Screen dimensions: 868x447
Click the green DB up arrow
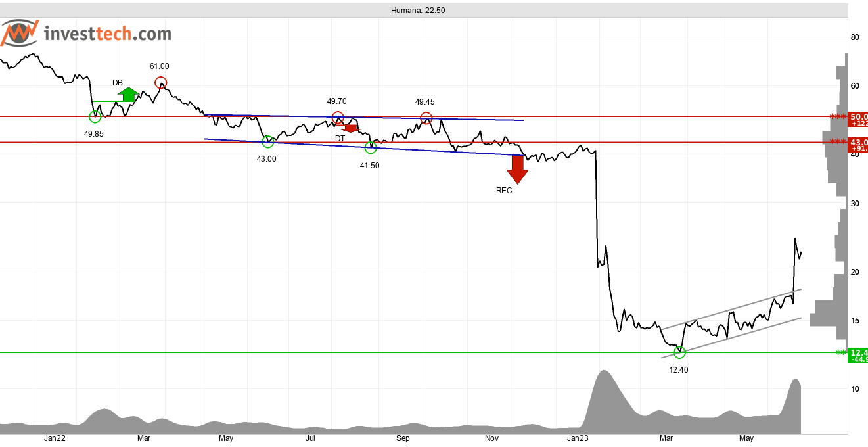coord(128,95)
